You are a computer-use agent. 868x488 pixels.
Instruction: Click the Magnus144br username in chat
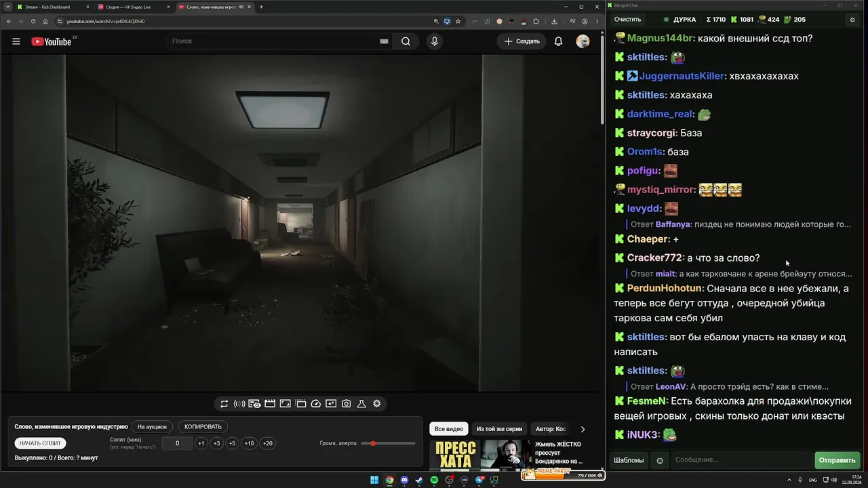[660, 39]
